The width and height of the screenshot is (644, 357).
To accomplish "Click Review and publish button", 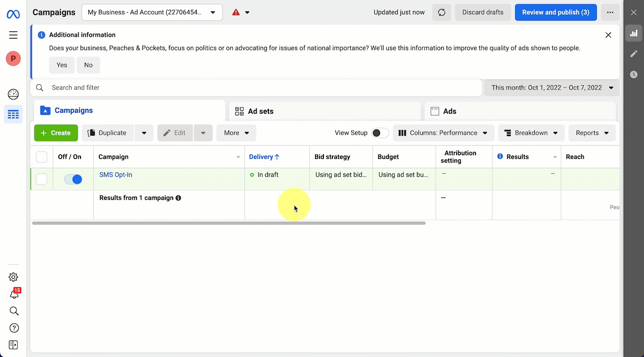I will [x=555, y=12].
